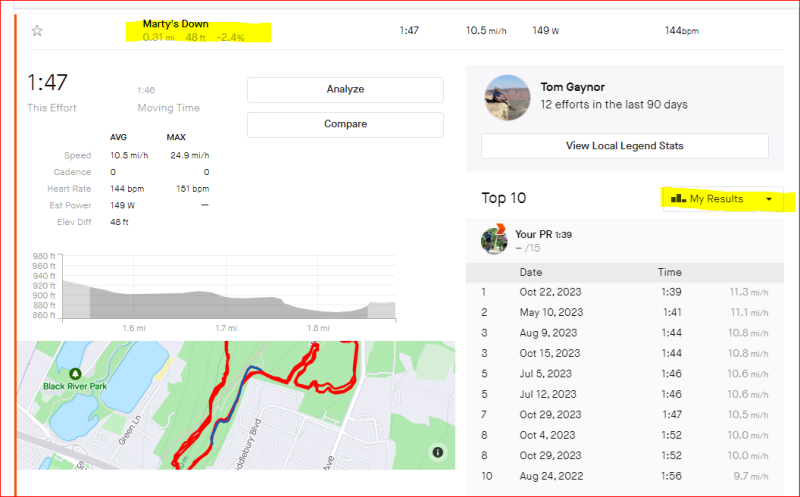Open the May 10, 2023 effort

coord(550,312)
